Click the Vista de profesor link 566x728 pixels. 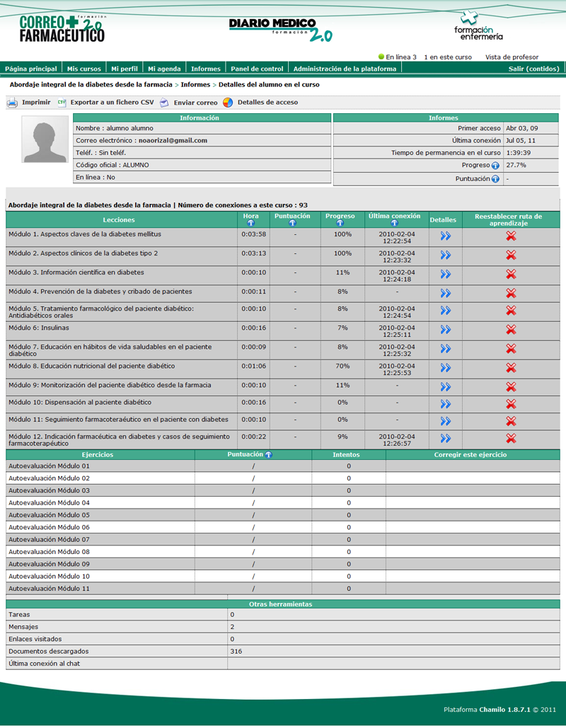coord(512,57)
